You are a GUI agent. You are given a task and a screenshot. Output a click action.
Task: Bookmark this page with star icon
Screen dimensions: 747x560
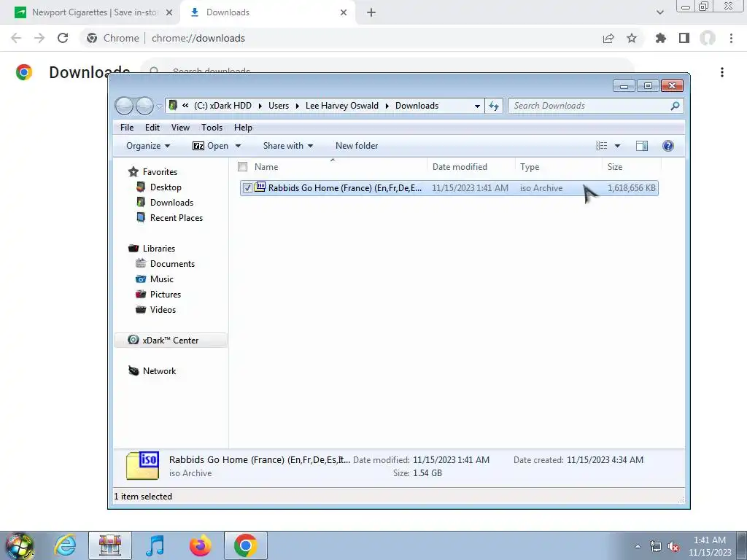[632, 38]
